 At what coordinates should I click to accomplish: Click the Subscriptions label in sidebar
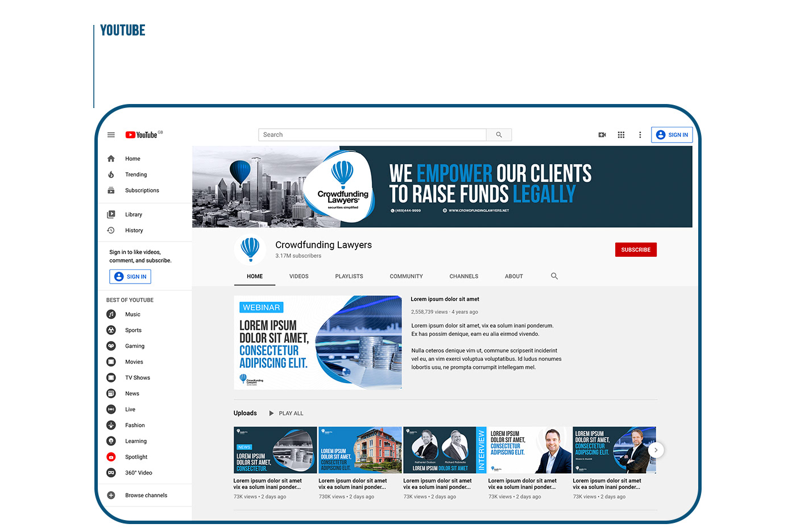[x=142, y=190]
